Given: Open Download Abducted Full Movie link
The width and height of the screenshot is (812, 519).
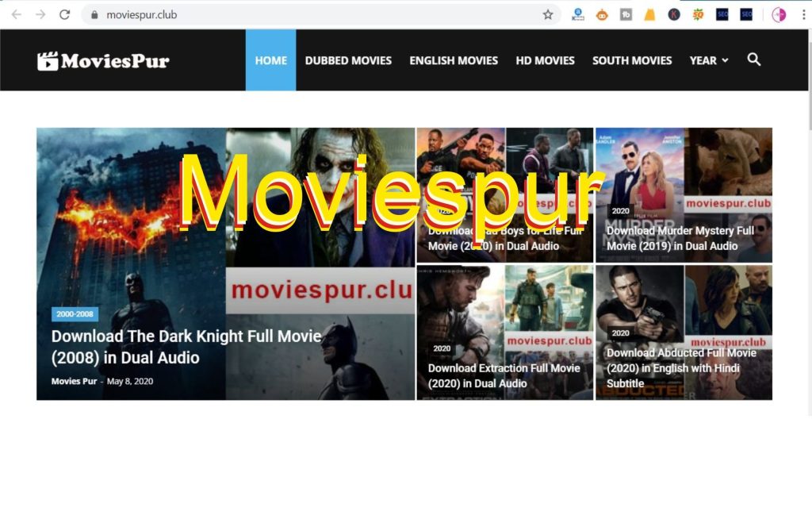Looking at the screenshot, I should tap(681, 367).
